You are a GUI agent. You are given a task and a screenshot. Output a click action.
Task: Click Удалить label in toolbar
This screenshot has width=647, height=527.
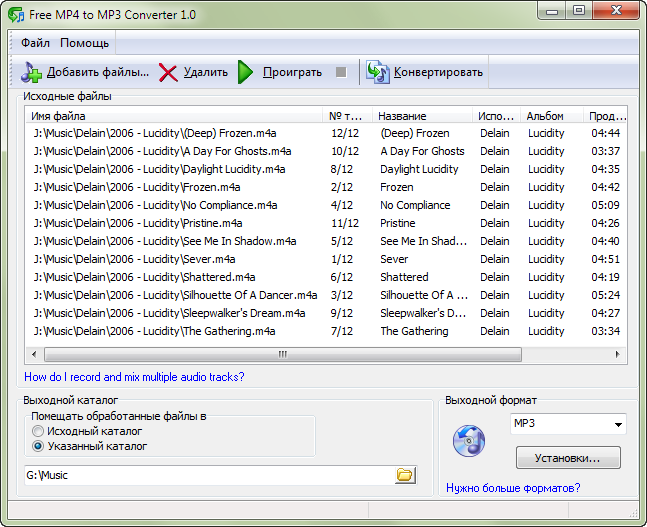205,72
